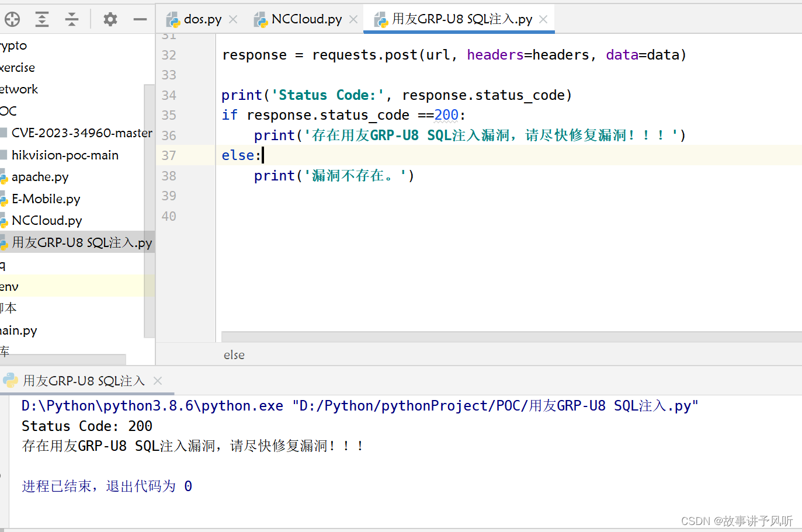Screen dimensions: 802x532
Task: Switch to the NCCloud.py editor tab
Action: click(x=307, y=19)
